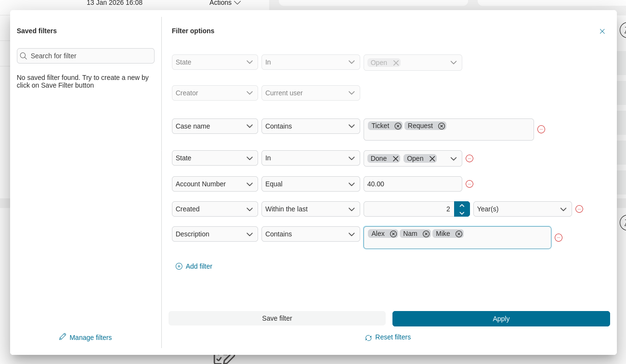
Task: Click the search magnifier in Saved filters
Action: pos(24,56)
